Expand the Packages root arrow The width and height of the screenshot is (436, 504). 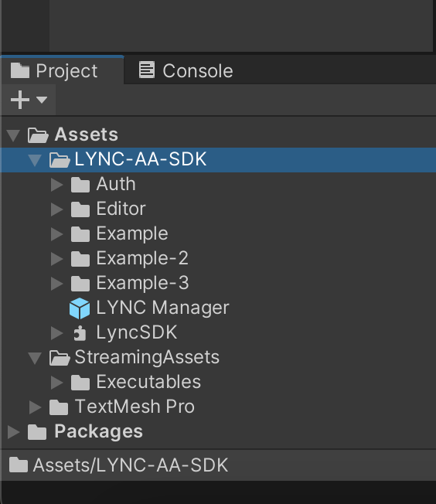click(13, 432)
